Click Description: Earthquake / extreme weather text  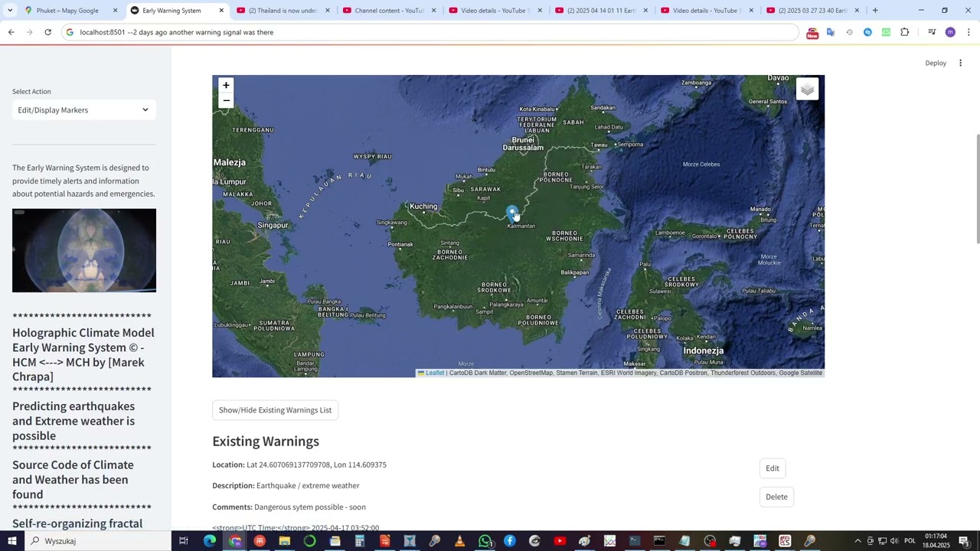point(286,485)
